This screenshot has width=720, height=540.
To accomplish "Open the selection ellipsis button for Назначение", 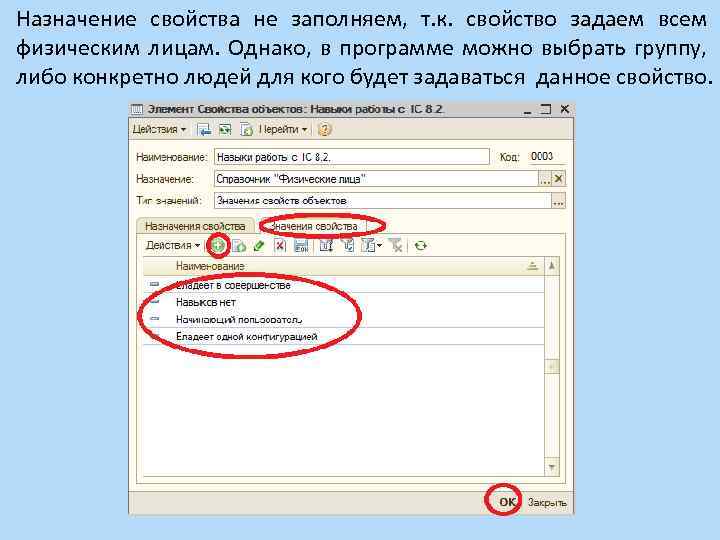I will click(545, 179).
